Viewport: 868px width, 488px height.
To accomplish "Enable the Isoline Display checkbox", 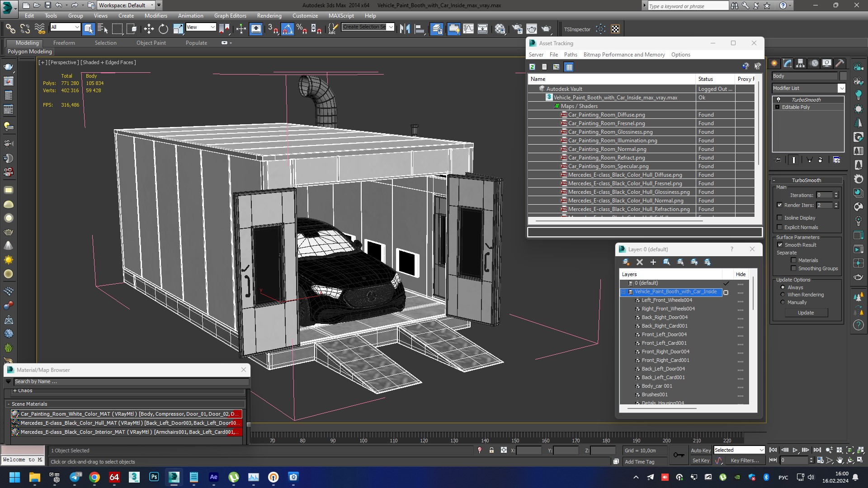I will click(x=780, y=218).
